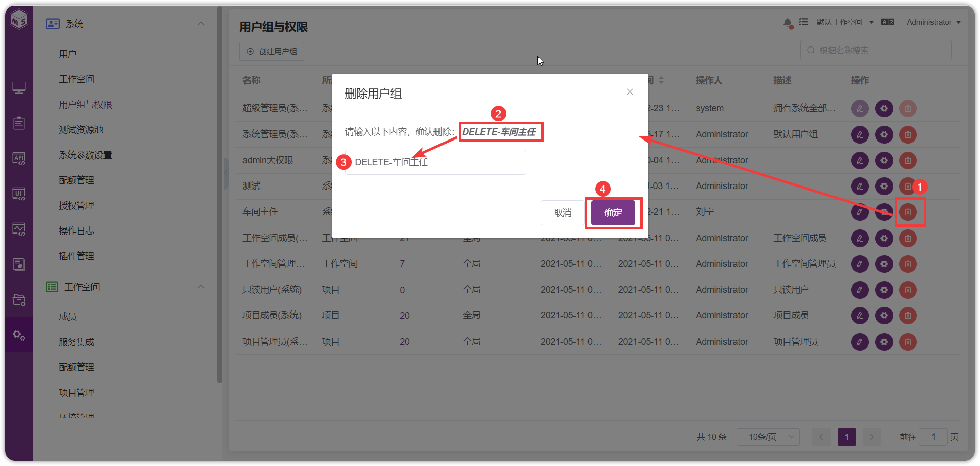Open the project settings folder icon
This screenshot has height=466, width=980.
tap(19, 300)
